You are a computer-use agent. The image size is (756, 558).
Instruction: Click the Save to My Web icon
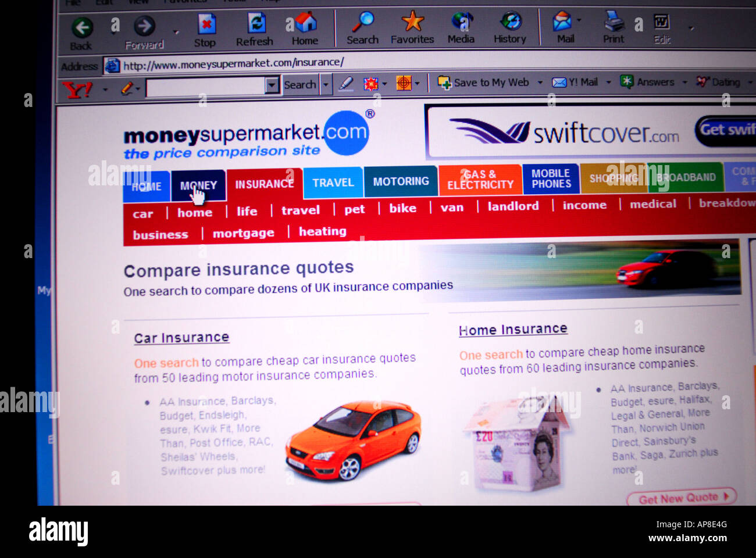point(444,83)
